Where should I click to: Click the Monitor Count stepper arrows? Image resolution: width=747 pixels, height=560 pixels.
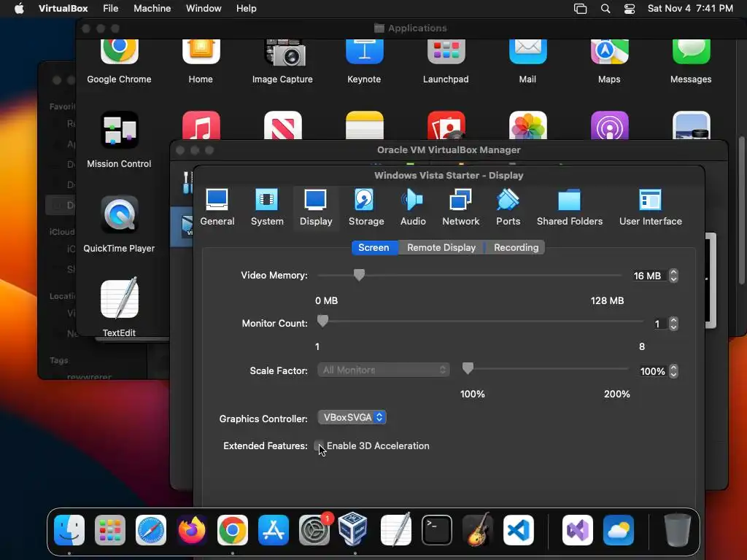click(673, 324)
